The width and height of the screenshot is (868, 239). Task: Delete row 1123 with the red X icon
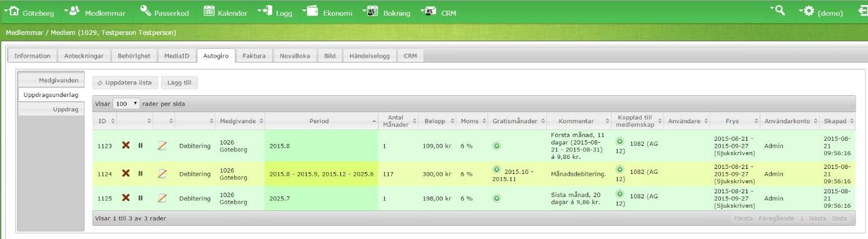coord(126,145)
